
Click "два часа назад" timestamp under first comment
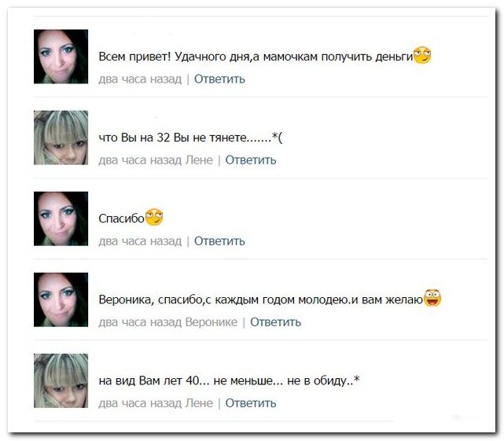click(x=140, y=79)
